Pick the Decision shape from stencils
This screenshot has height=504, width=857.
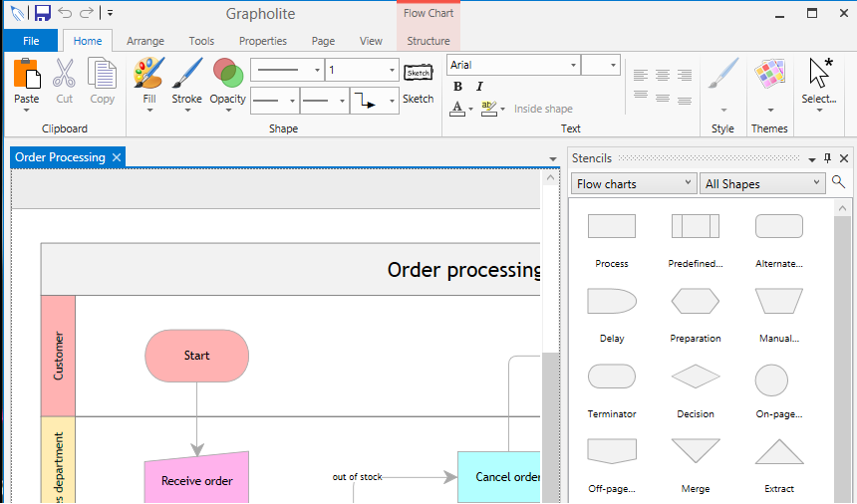pos(696,378)
